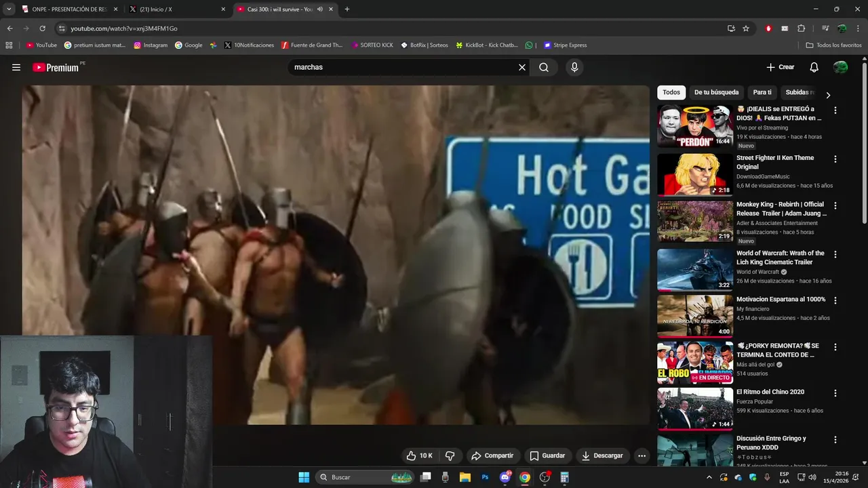The image size is (868, 488).
Task: Show hidden system tray icons
Action: 709,477
